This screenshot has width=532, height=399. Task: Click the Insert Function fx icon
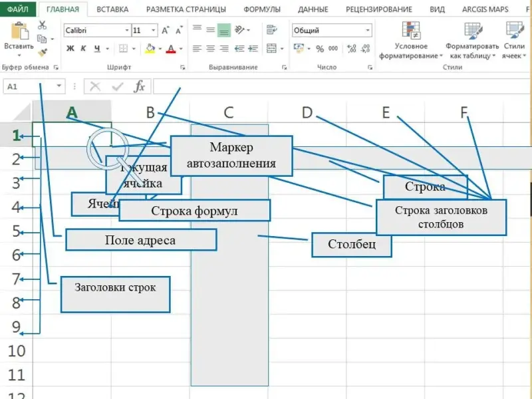click(x=139, y=86)
